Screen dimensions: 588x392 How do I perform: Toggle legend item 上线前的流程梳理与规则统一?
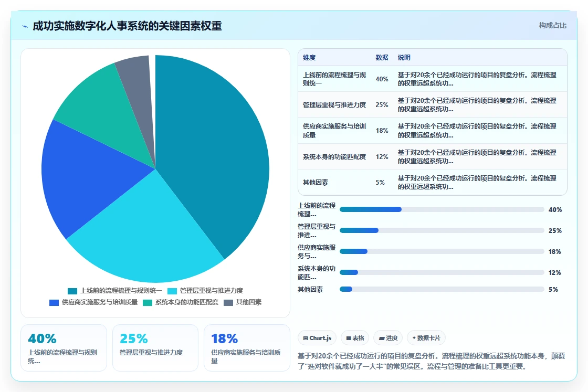tap(115, 291)
